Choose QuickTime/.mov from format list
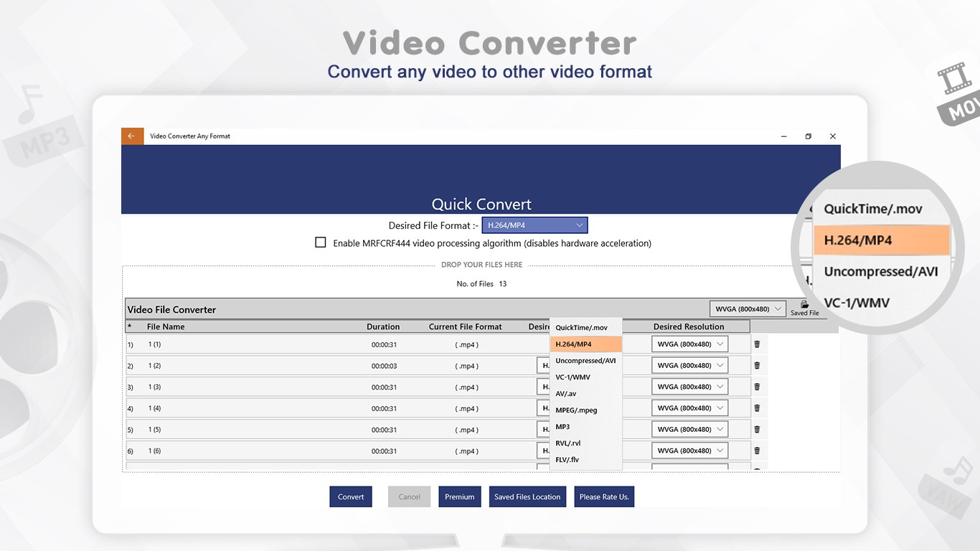Screen dimensions: 980x551 pos(585,327)
